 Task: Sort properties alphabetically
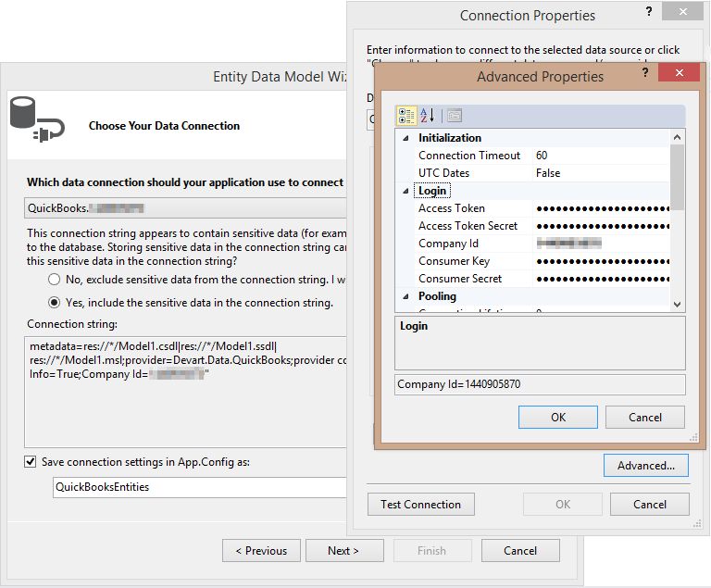click(x=428, y=116)
